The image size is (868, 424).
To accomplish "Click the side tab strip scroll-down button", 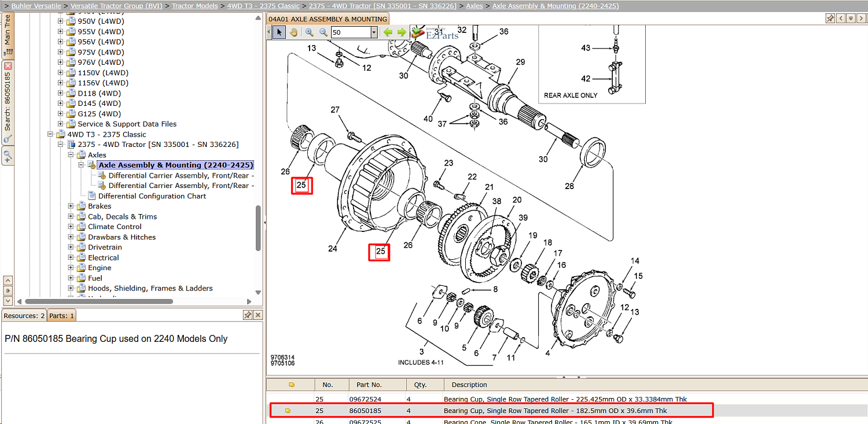I will click(x=8, y=301).
